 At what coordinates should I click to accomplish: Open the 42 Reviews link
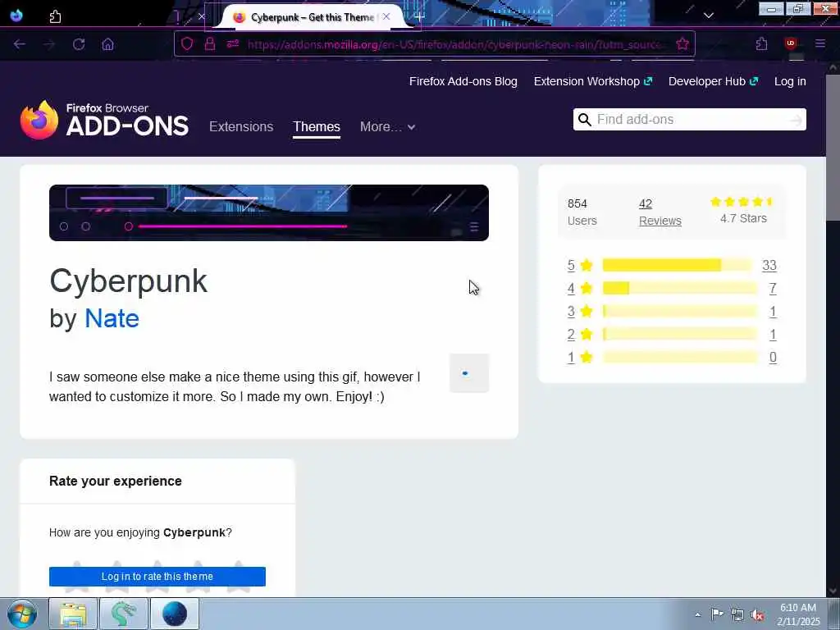click(x=660, y=212)
